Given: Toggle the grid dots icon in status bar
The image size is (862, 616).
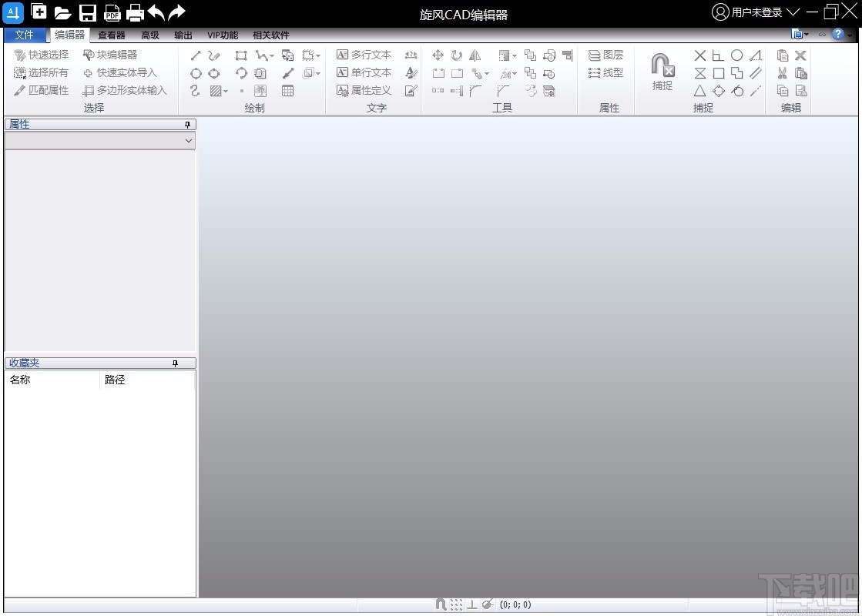Looking at the screenshot, I should pos(456,604).
